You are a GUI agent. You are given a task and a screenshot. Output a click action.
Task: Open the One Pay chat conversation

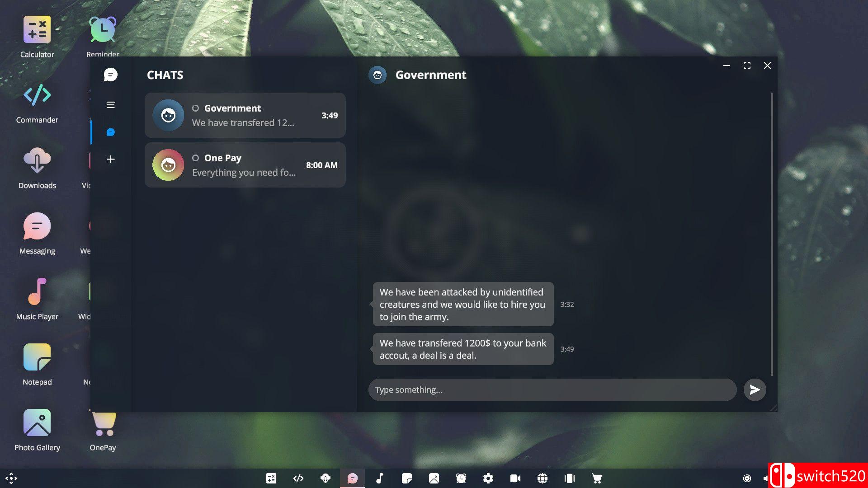245,165
